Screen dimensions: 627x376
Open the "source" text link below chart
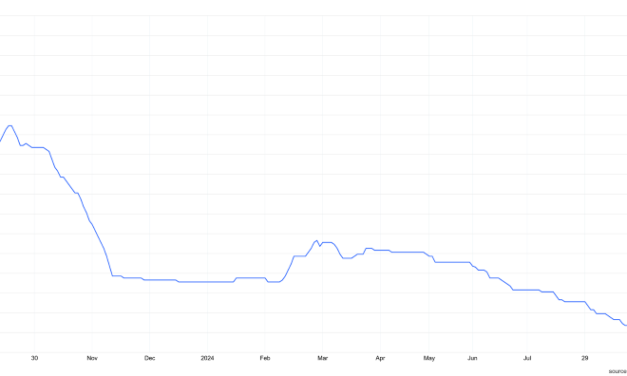[x=618, y=372]
